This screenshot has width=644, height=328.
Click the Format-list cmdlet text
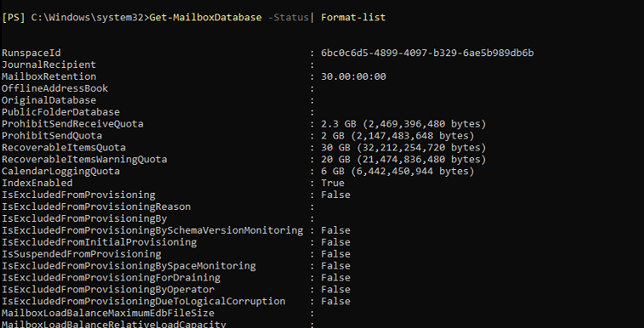(x=353, y=17)
